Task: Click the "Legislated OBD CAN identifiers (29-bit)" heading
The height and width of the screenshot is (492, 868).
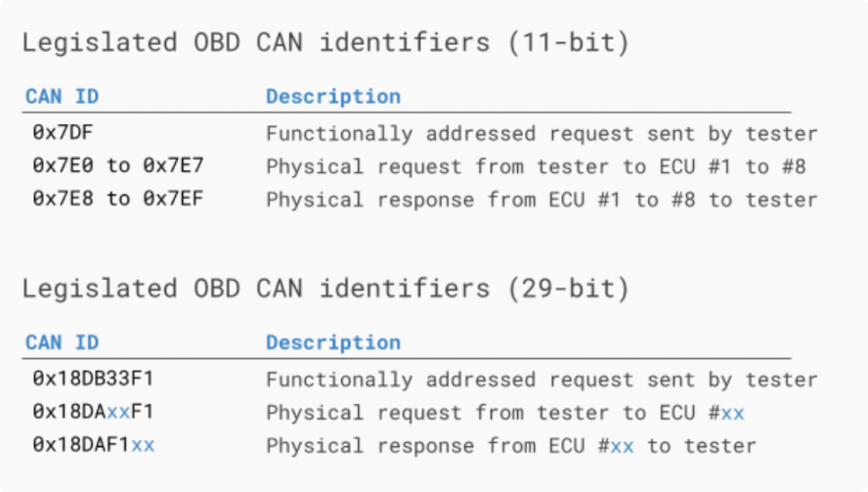Action: click(x=325, y=290)
